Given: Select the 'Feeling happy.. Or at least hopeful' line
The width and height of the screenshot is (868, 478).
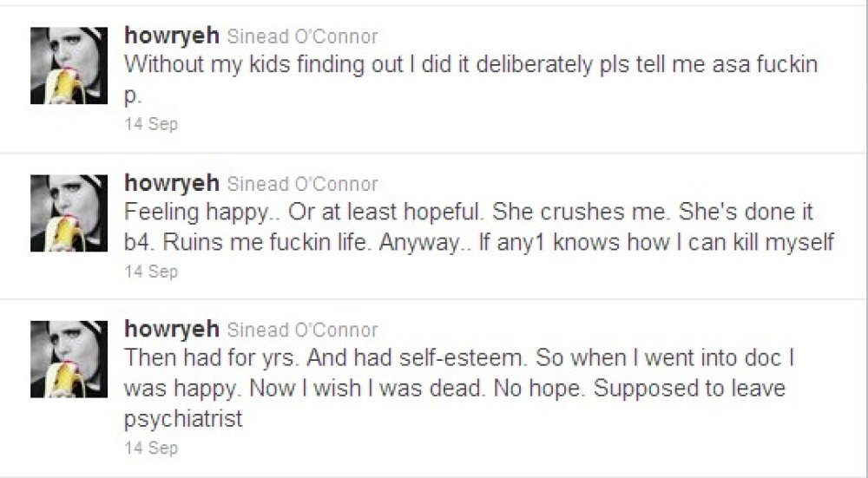Looking at the screenshot, I should tap(468, 213).
